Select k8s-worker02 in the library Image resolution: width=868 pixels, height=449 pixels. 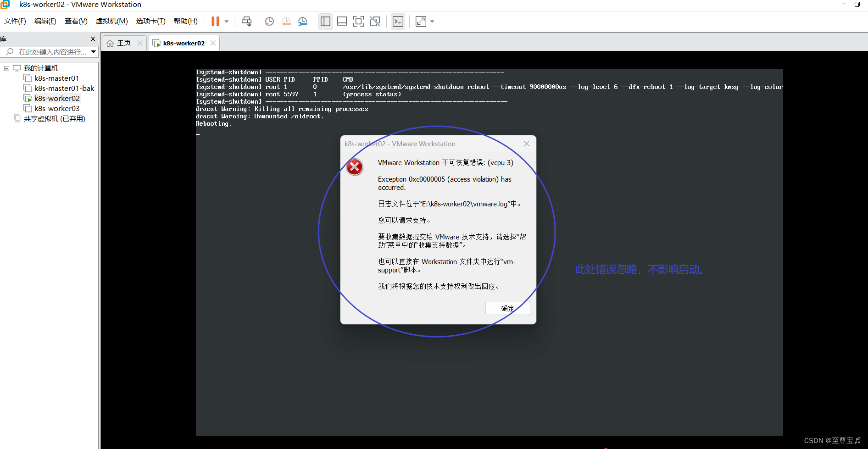click(x=57, y=99)
